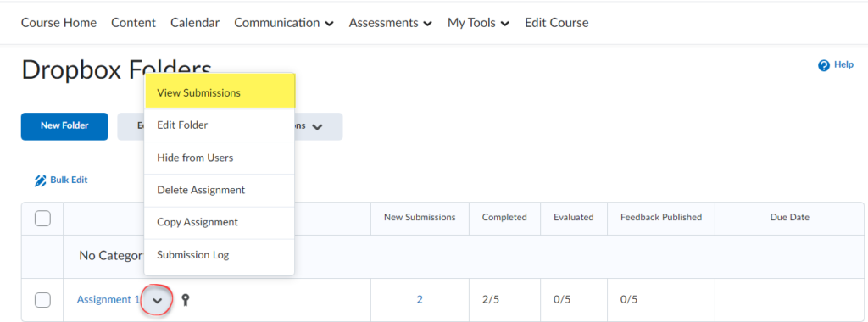The image size is (868, 322).
Task: Click the 0/5 value under Evaluated
Action: [x=563, y=299]
